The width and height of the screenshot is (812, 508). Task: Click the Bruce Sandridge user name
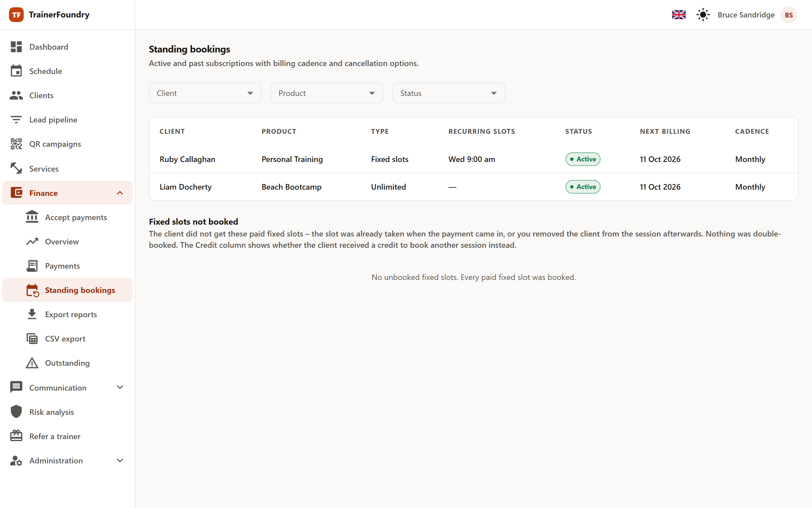(746, 15)
